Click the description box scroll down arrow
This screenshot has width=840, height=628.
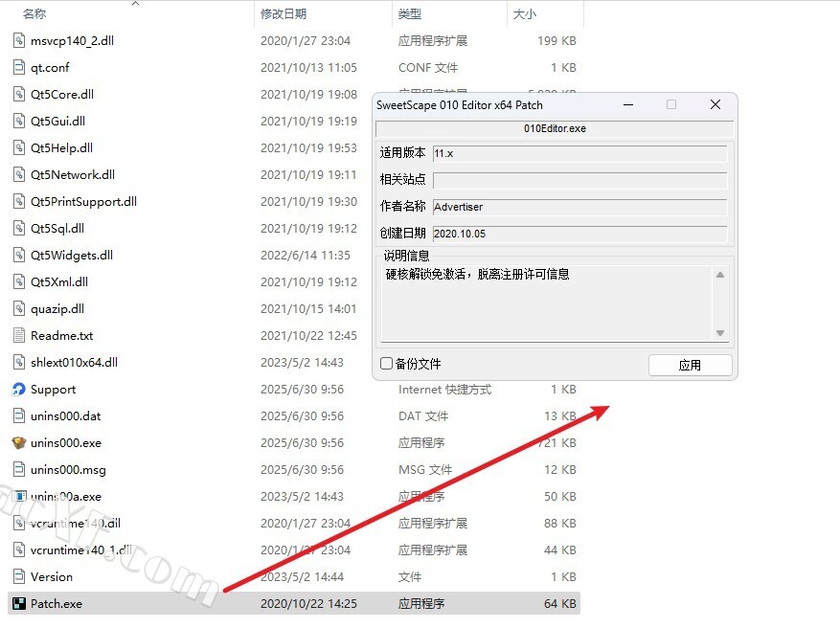point(720,333)
